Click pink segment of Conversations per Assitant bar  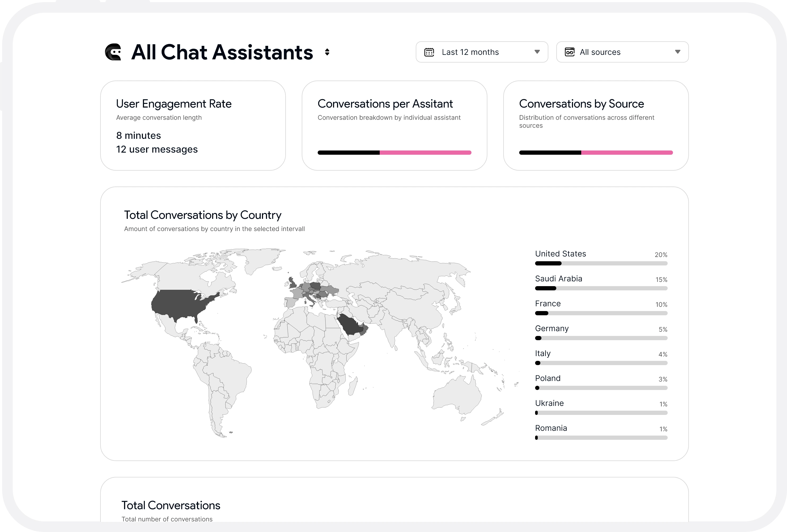pyautogui.click(x=425, y=153)
